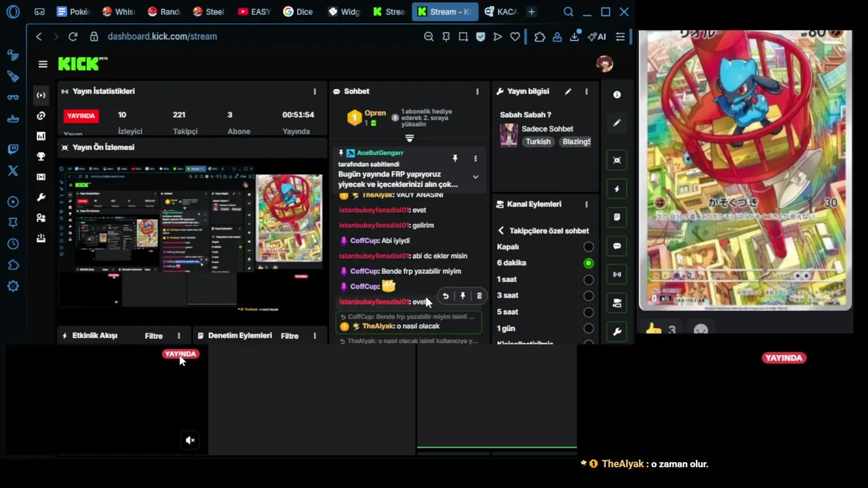Toggle stream preview widget in right rail
Viewport: 868px width, 488px height.
point(617,161)
